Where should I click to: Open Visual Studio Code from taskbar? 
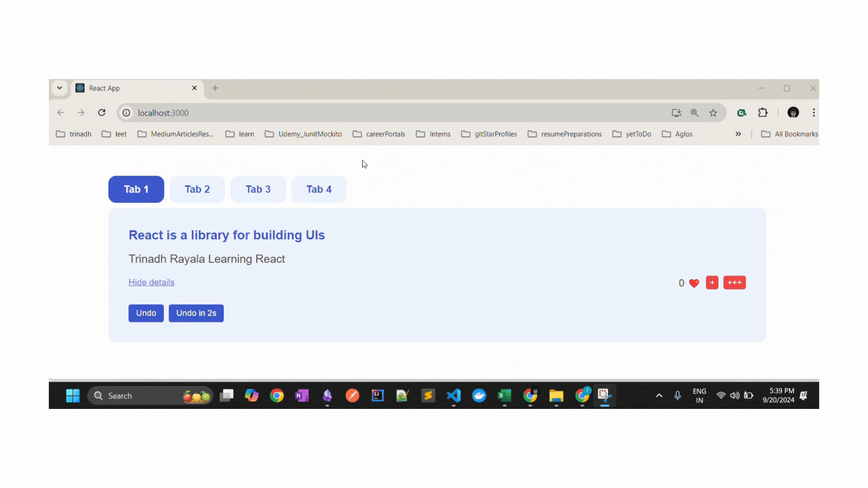[453, 396]
